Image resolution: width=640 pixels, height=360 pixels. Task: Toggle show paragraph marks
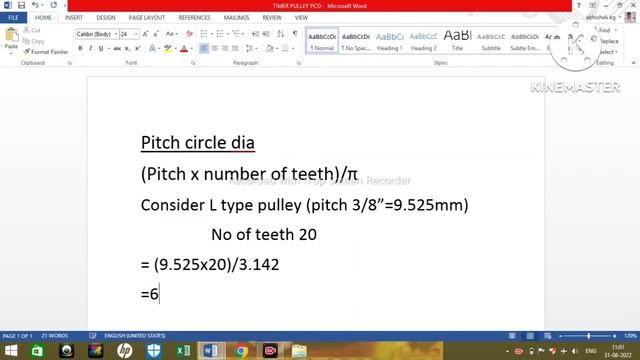point(295,34)
